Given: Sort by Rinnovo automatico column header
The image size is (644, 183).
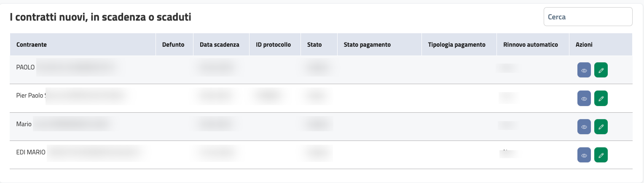Looking at the screenshot, I should [531, 45].
